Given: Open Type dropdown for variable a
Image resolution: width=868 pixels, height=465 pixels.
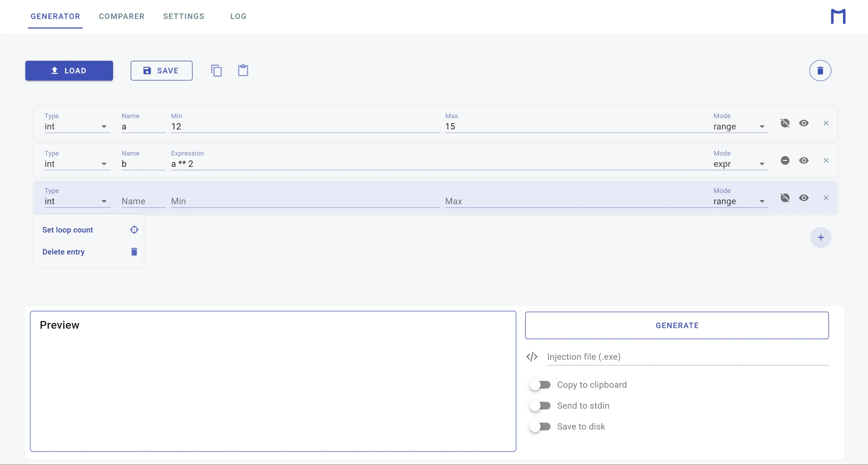Looking at the screenshot, I should [77, 127].
